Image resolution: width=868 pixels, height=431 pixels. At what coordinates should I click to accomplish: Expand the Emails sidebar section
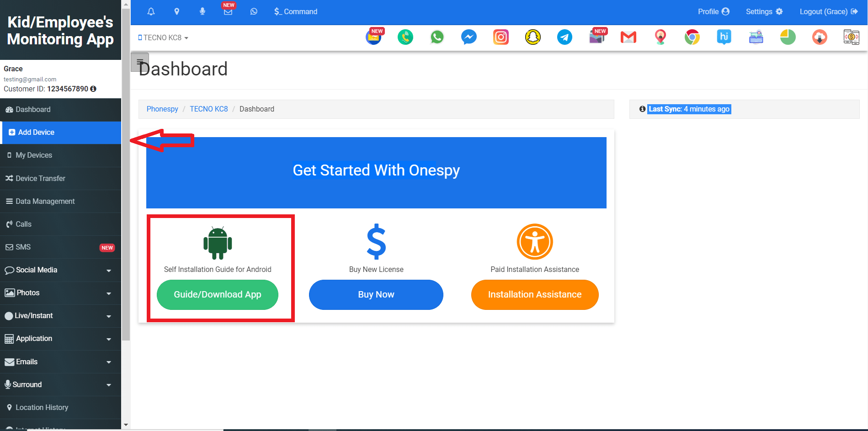pyautogui.click(x=60, y=362)
